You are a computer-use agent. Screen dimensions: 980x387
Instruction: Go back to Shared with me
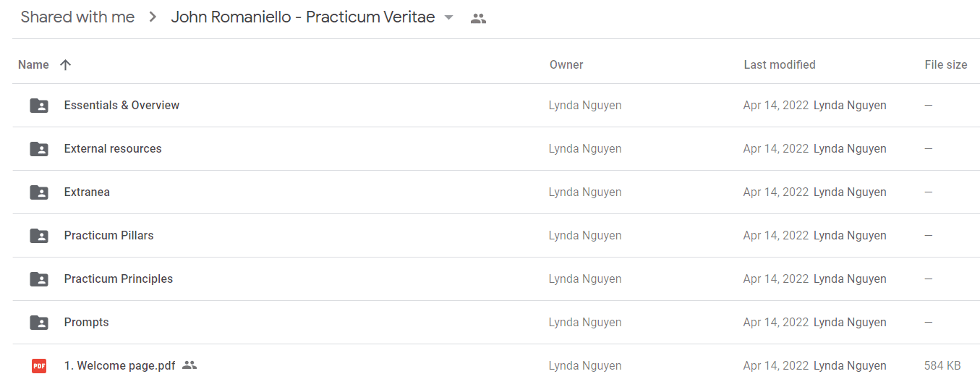pyautogui.click(x=77, y=17)
